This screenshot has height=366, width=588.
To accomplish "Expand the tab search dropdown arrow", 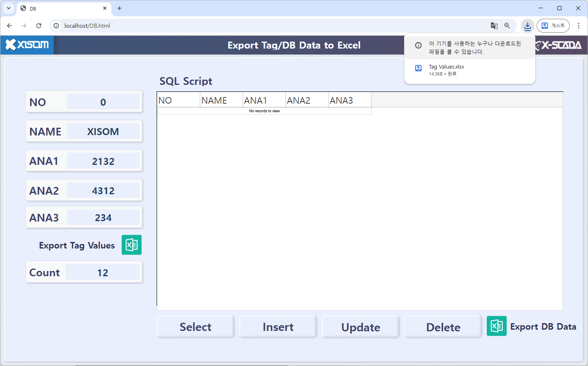I will coord(9,8).
